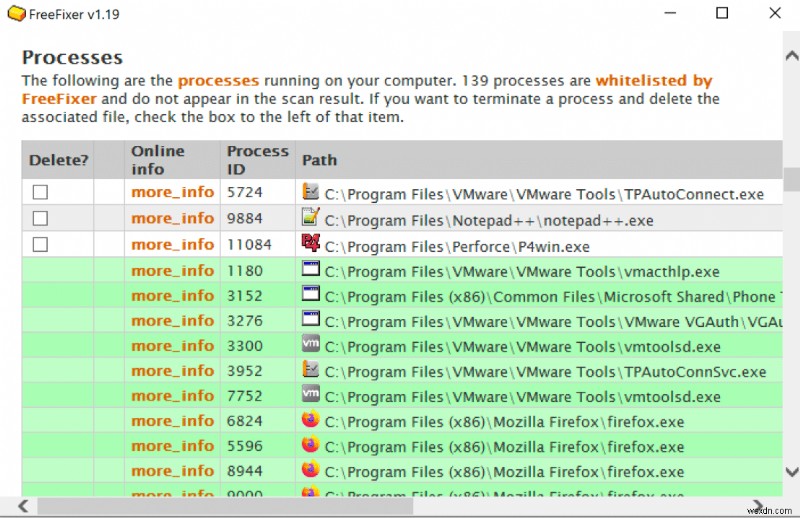
Task: Click the vm icon for process 7752
Action: 311,393
